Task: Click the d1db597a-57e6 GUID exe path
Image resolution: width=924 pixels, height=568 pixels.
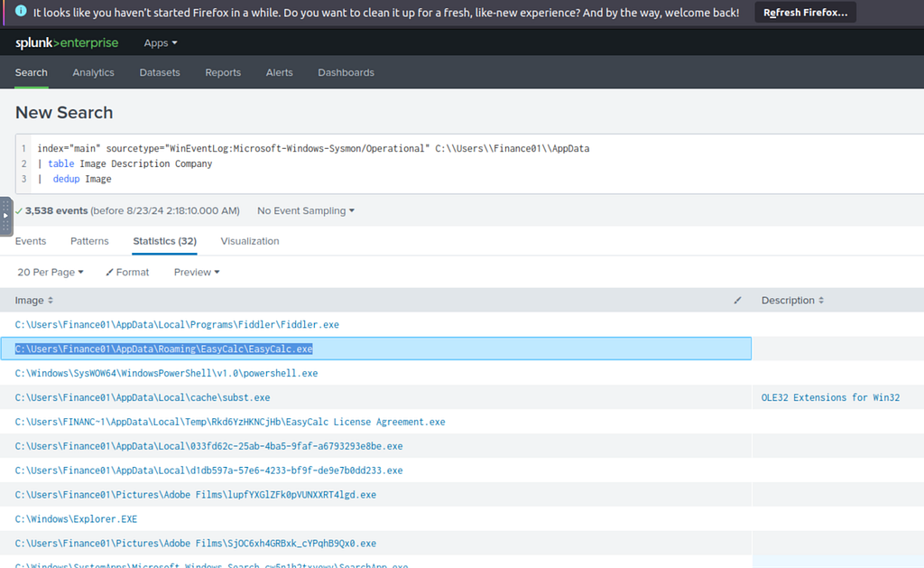Action: [208, 470]
